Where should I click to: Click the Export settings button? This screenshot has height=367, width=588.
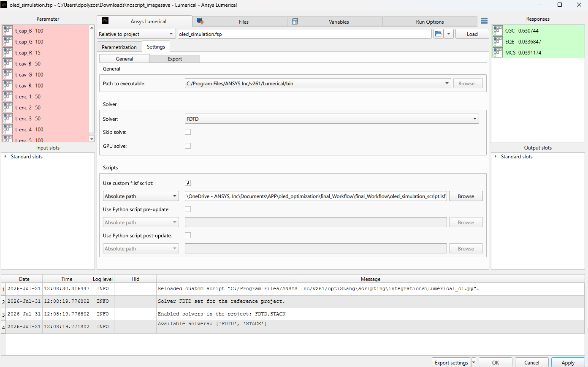tap(451, 362)
